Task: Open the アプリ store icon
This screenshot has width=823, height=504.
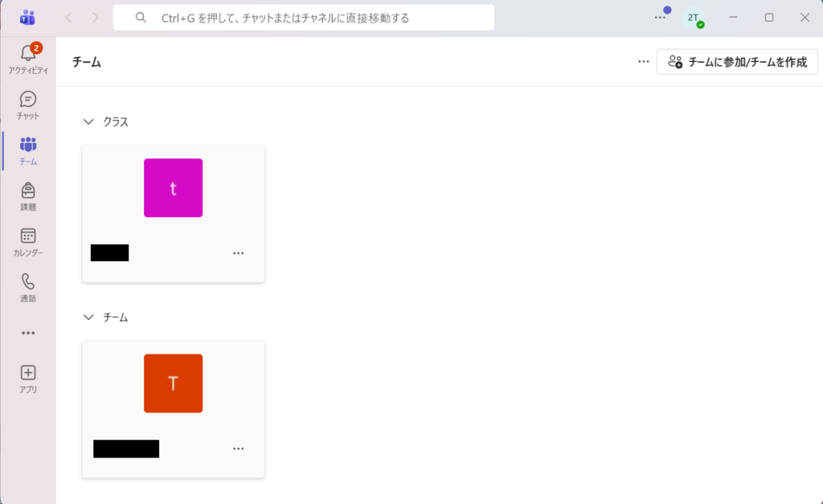Action: 28,377
